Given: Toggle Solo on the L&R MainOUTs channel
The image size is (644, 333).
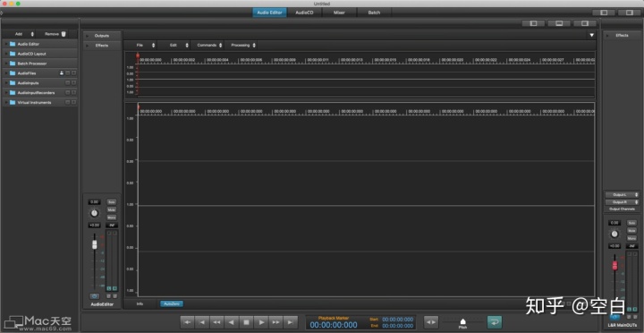Looking at the screenshot, I should (631, 223).
